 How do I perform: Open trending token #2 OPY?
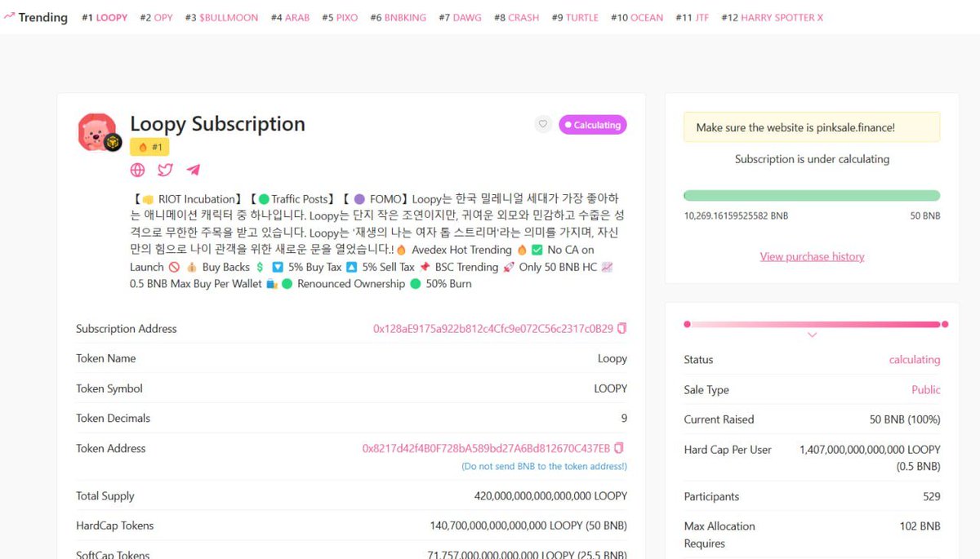coord(156,17)
